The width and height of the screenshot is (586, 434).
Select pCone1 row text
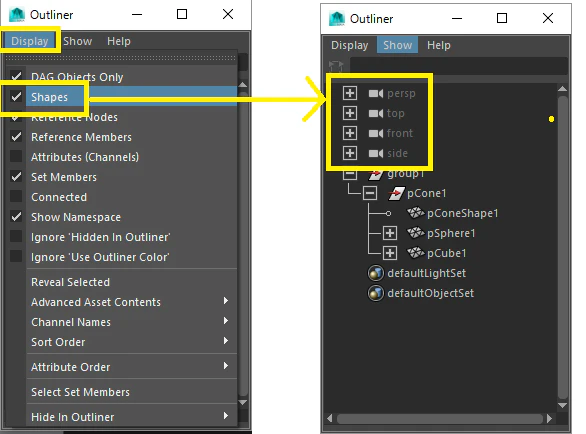pos(426,193)
